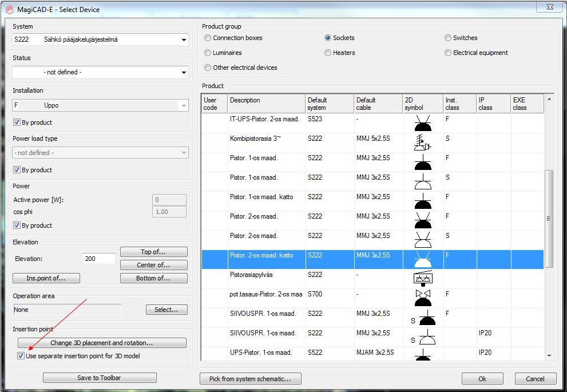Click the Inst. class column header
The width and height of the screenshot is (567, 392).
(x=460, y=104)
